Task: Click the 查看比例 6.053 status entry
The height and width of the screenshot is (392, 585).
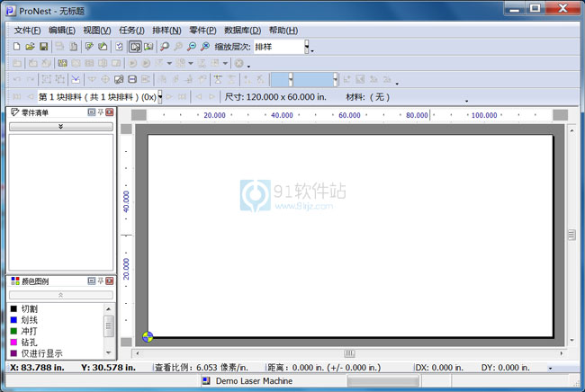Action: (202, 368)
